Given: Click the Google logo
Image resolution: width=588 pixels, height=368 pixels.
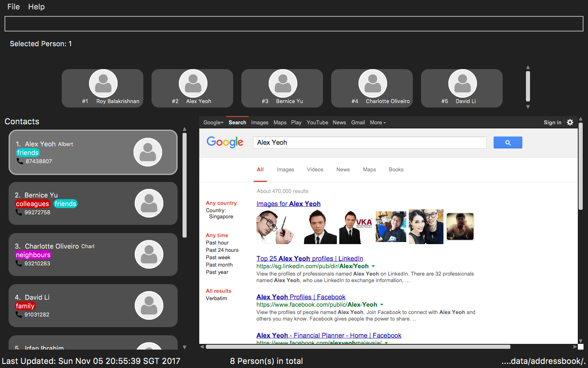Looking at the screenshot, I should [225, 142].
